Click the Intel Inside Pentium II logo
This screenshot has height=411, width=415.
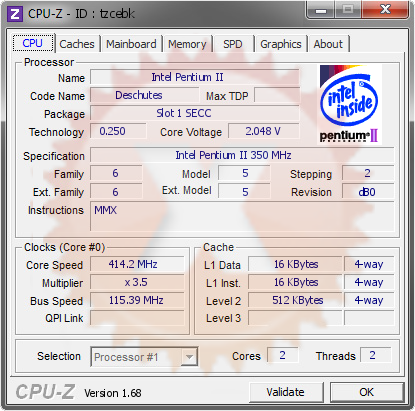(349, 104)
